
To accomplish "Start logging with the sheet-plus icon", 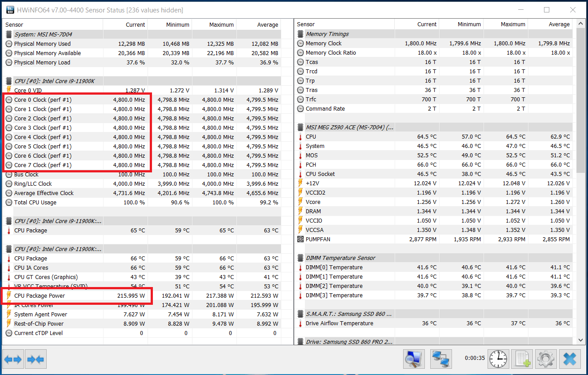I will coord(522,359).
